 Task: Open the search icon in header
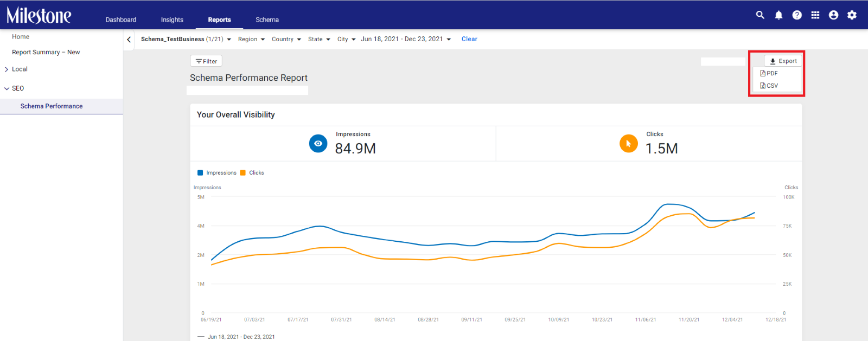point(760,15)
